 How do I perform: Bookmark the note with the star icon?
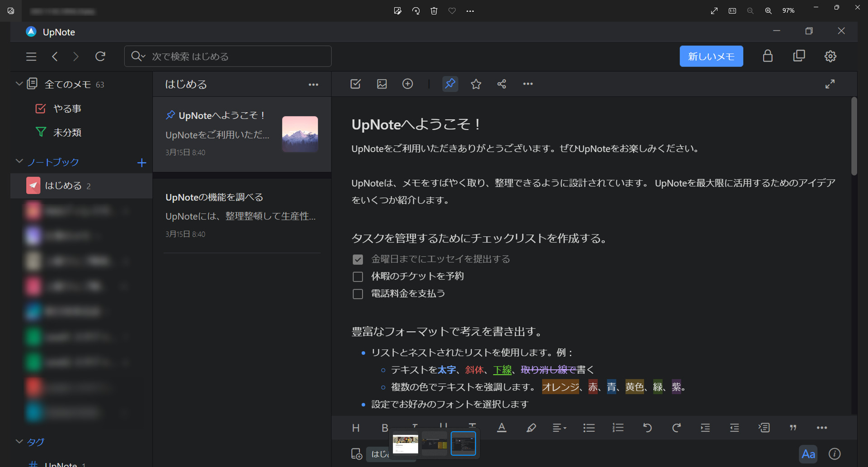pos(476,84)
